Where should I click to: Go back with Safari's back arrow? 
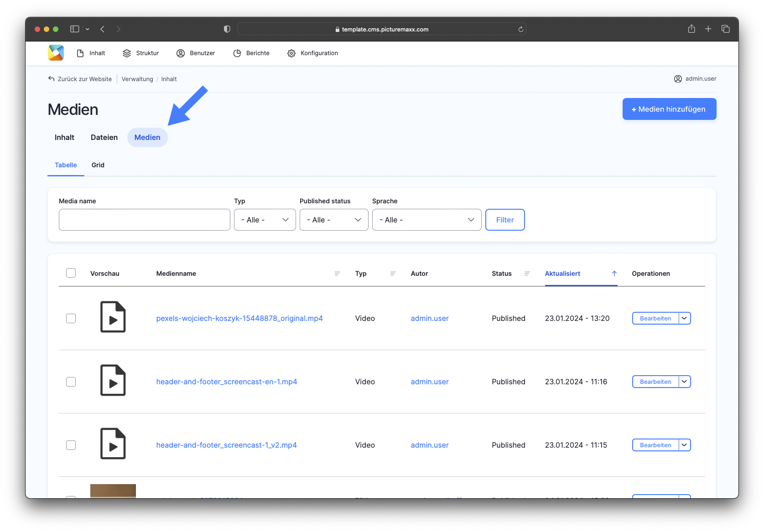tap(103, 29)
